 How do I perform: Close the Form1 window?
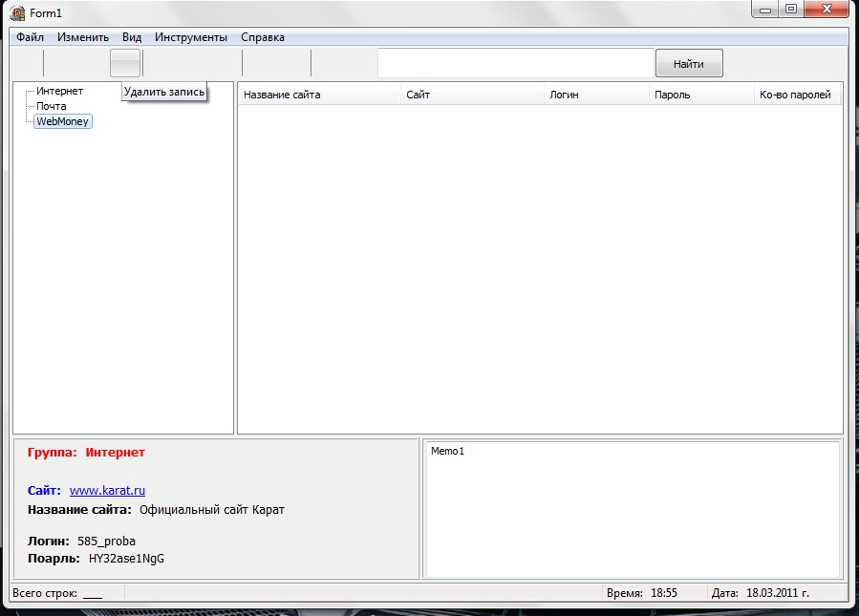tap(827, 10)
